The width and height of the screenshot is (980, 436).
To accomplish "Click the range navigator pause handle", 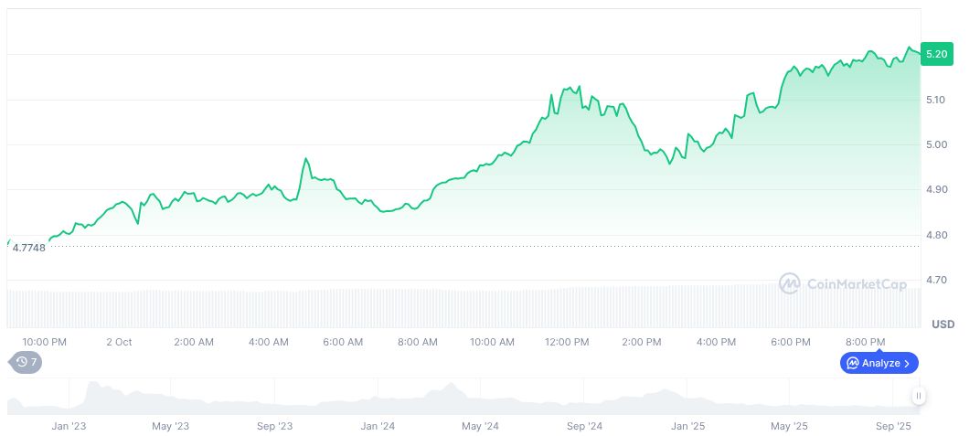I will point(918,396).
